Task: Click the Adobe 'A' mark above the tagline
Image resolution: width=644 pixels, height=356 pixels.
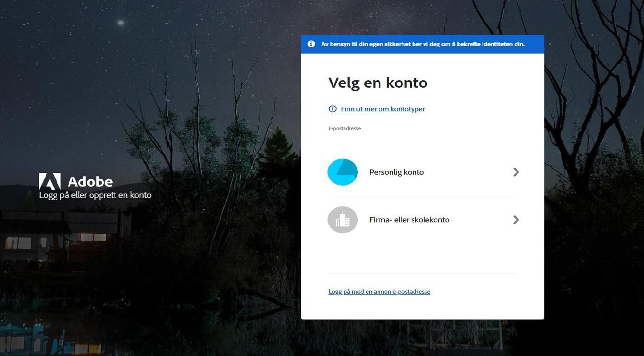Action: 49,181
